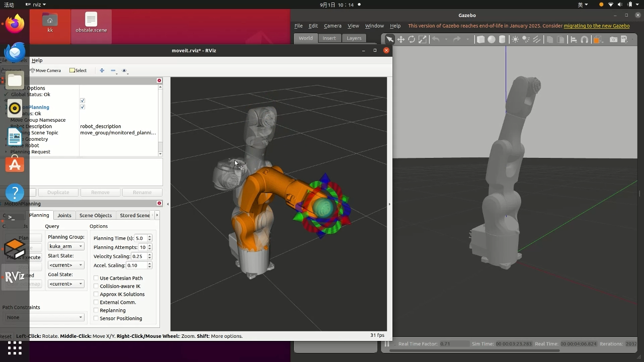644x362 pixels.
Task: Show applications grid in dock
Action: point(15,348)
